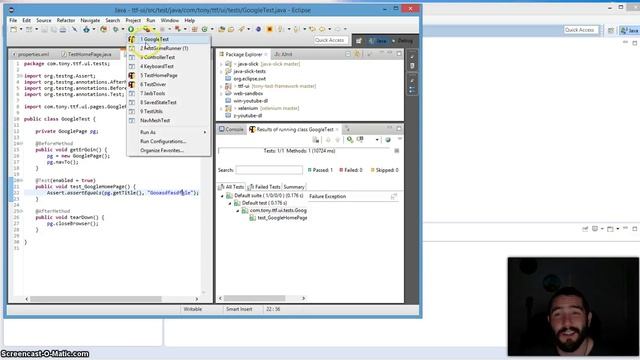Click Quick Access field in background window
Image resolution: width=640 pixels, height=360 pixels.
point(581,30)
